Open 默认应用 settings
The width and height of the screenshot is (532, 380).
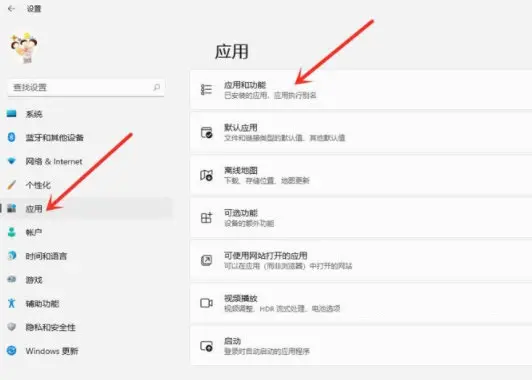[x=361, y=132]
